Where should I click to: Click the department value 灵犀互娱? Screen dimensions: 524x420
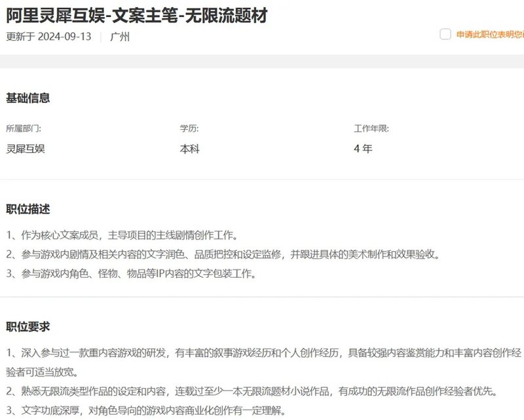tap(26, 149)
